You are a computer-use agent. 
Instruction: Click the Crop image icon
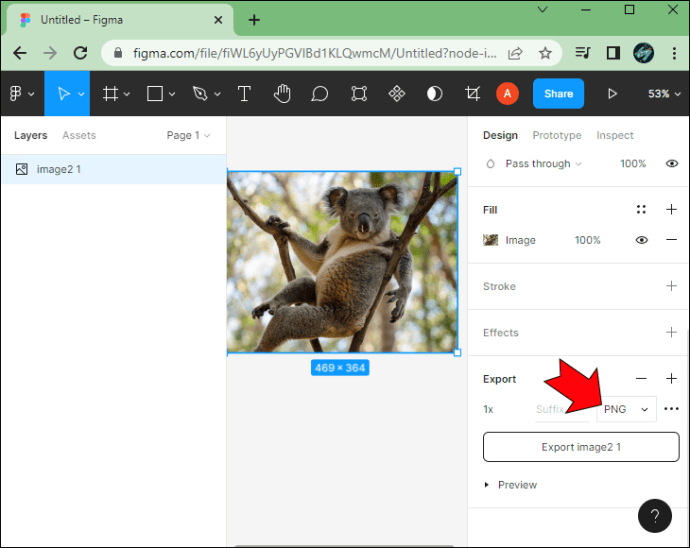[x=473, y=94]
